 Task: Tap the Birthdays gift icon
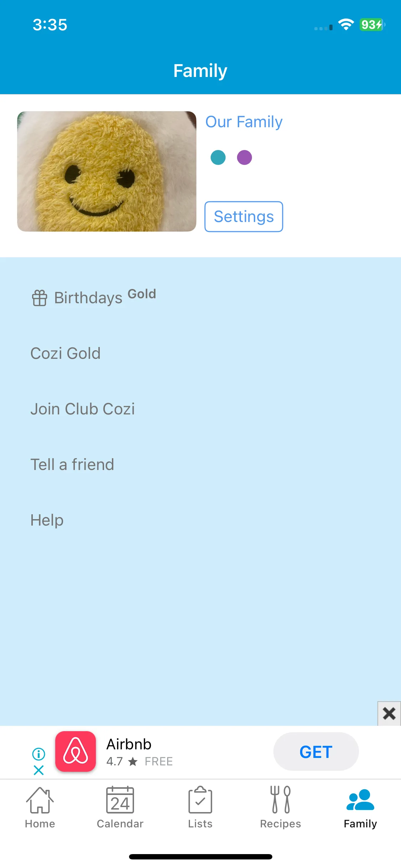[40, 298]
